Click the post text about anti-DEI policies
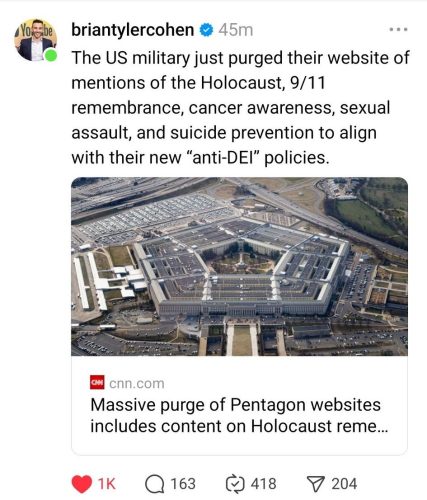This screenshot has width=427, height=500. [240, 108]
